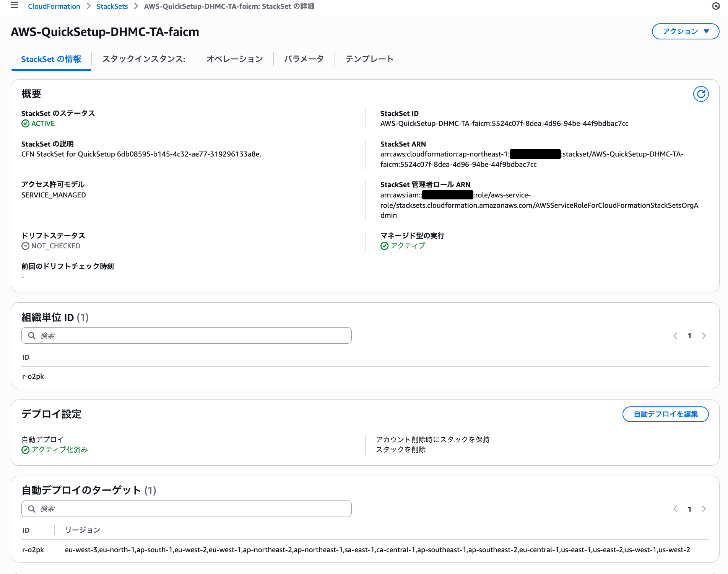Click the 自動デプロイを編集 button

pyautogui.click(x=665, y=414)
